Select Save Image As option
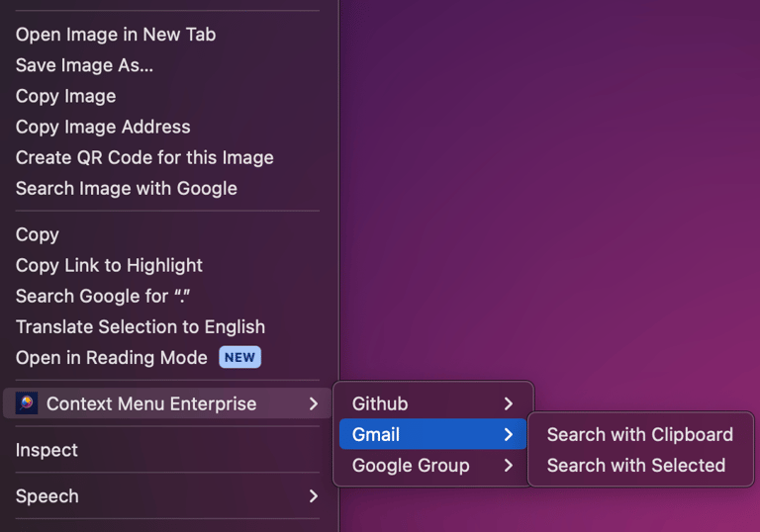This screenshot has width=760, height=532. pyautogui.click(x=84, y=65)
